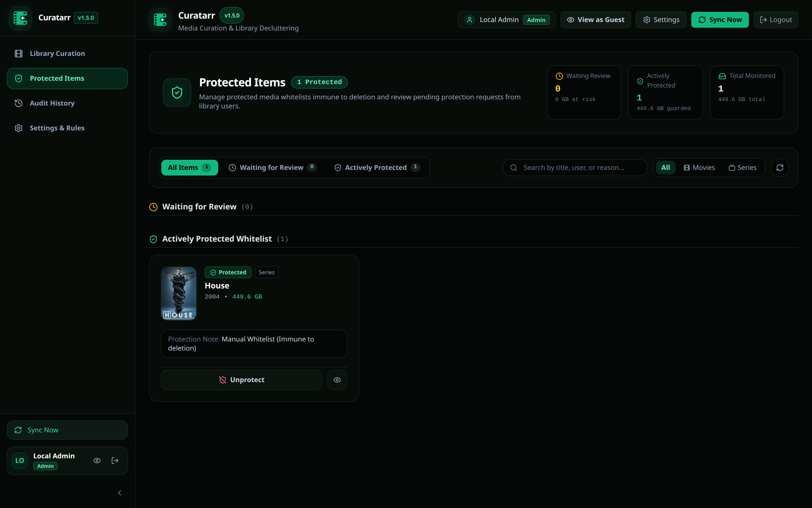Image resolution: width=812 pixels, height=508 pixels.
Task: Click the Protected badge on House card
Action: [228, 272]
